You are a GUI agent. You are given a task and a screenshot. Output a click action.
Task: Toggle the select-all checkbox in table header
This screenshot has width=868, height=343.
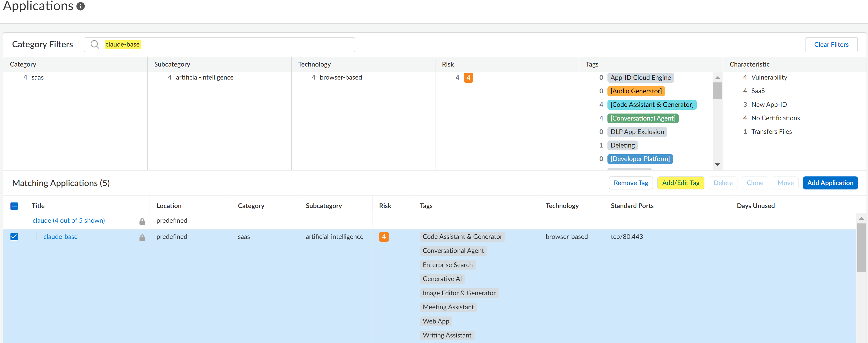tap(14, 206)
